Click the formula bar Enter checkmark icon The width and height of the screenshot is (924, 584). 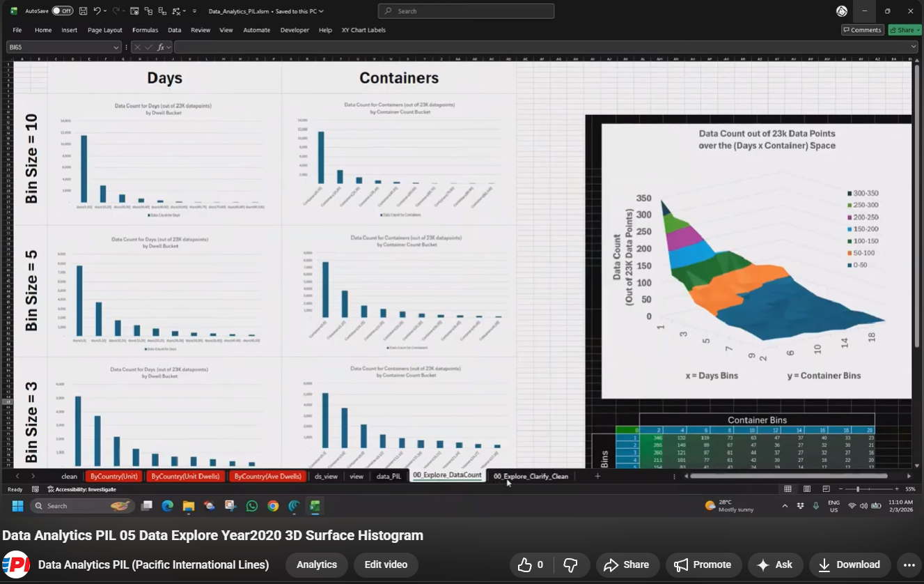tap(148, 47)
